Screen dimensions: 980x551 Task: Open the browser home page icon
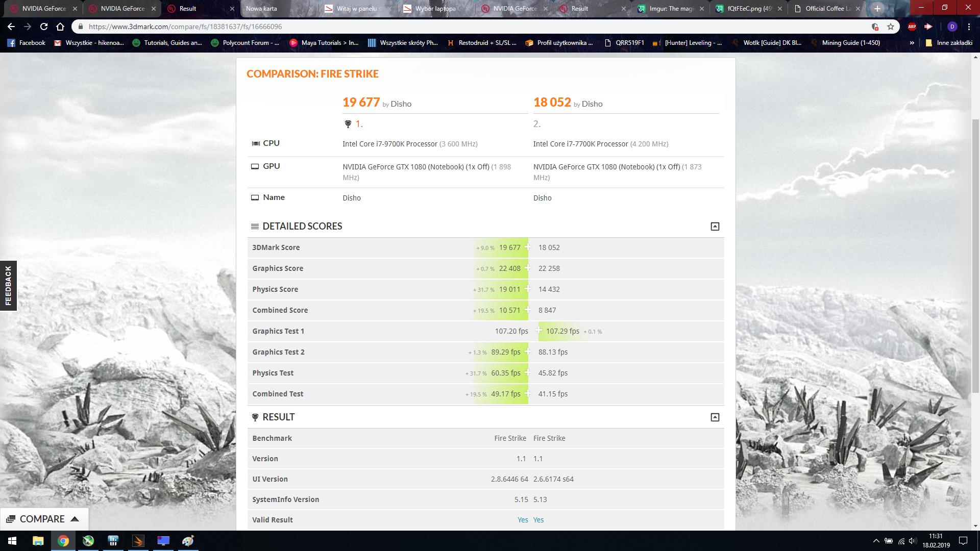60,27
